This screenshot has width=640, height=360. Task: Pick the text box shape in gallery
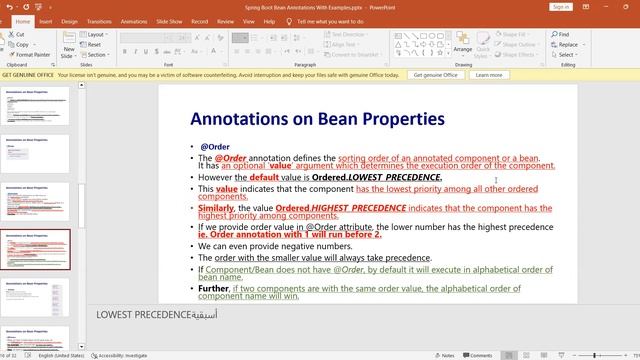tap(398, 36)
